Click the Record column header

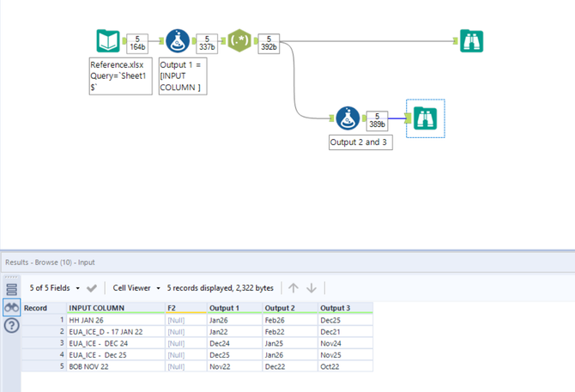44,308
